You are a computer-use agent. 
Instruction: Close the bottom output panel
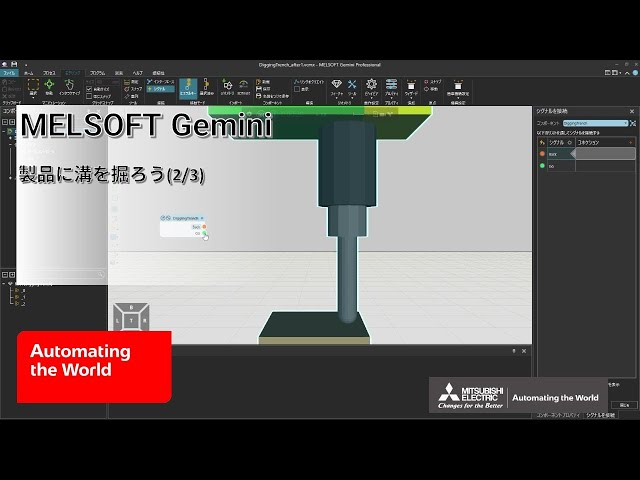524,351
